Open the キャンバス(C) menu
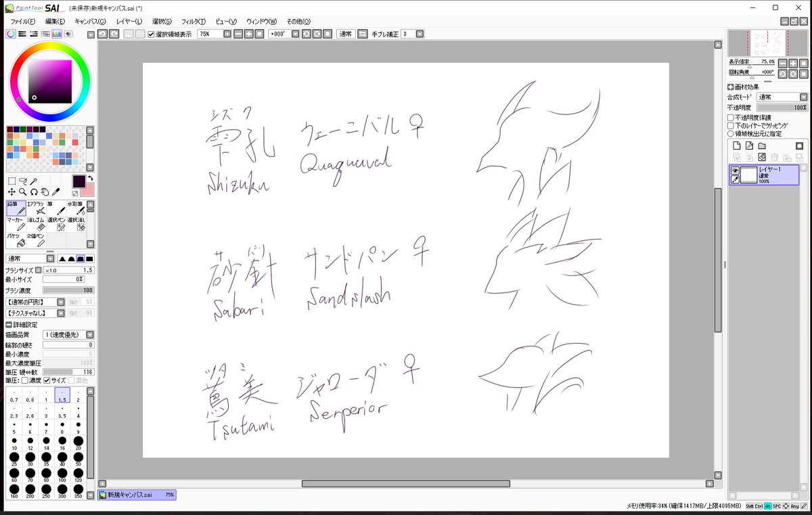 (90, 22)
